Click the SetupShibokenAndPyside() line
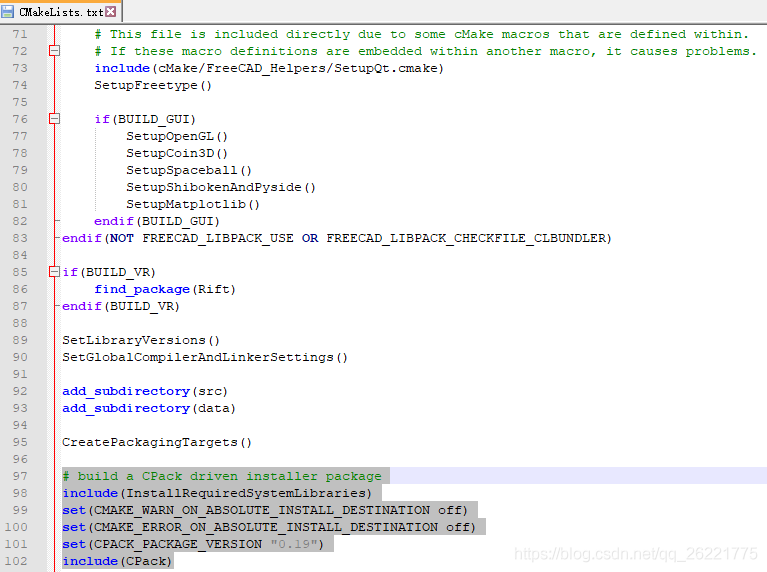 [x=221, y=187]
